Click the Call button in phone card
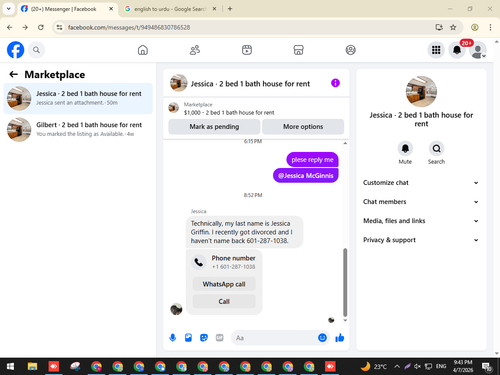This screenshot has height=375, width=500. pyautogui.click(x=224, y=301)
